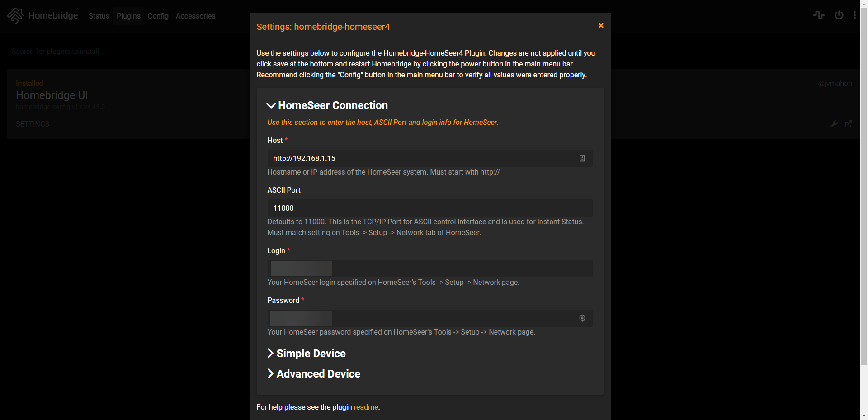Screen dimensions: 868x420
Task: Click the Homebridge brand text
Action: pyautogui.click(x=53, y=15)
